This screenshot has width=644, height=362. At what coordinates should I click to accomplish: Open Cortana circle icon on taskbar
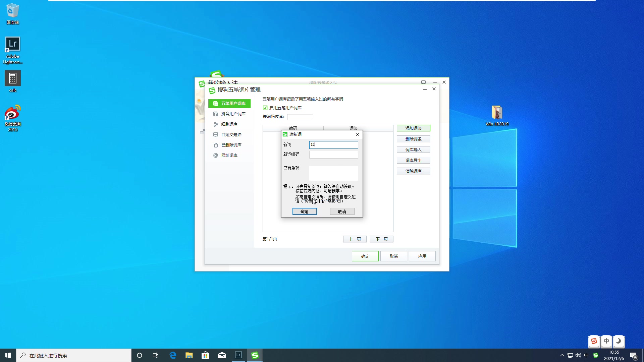coord(140,355)
